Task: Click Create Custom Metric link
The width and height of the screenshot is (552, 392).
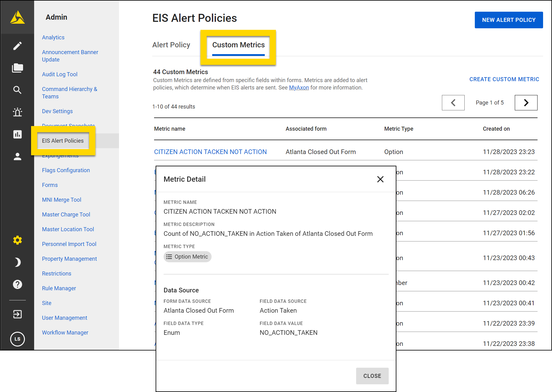Action: tap(504, 79)
